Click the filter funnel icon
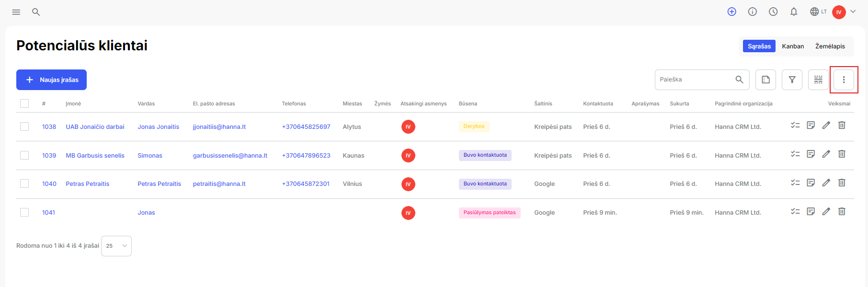This screenshot has height=287, width=868. coord(792,80)
